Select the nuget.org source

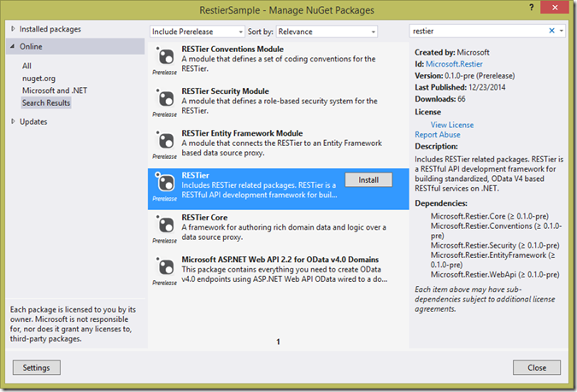tap(38, 79)
